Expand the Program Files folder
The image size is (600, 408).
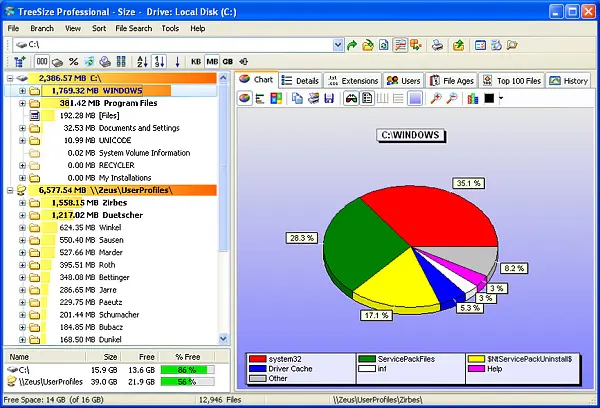[22, 103]
